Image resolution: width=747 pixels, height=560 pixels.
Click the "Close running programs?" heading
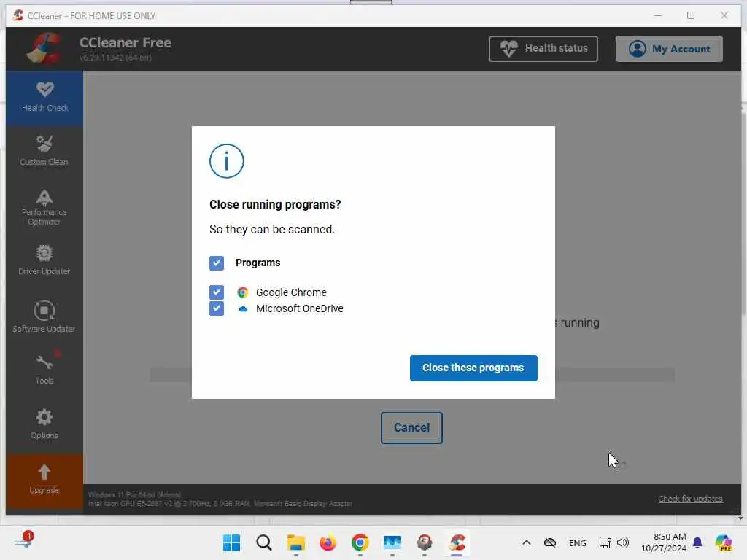[x=275, y=204]
